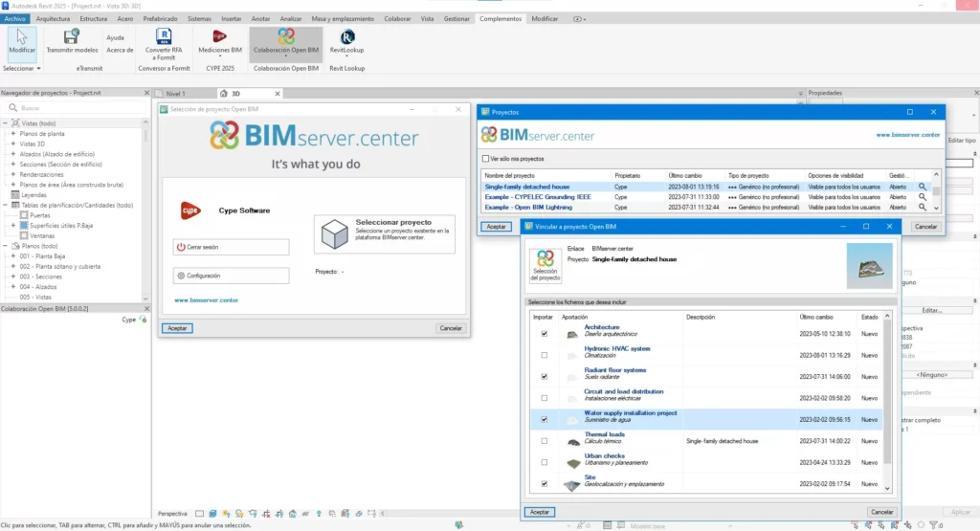This screenshot has height=531, width=980.
Task: Click the Thermal loads contribution icon
Action: 573,442
